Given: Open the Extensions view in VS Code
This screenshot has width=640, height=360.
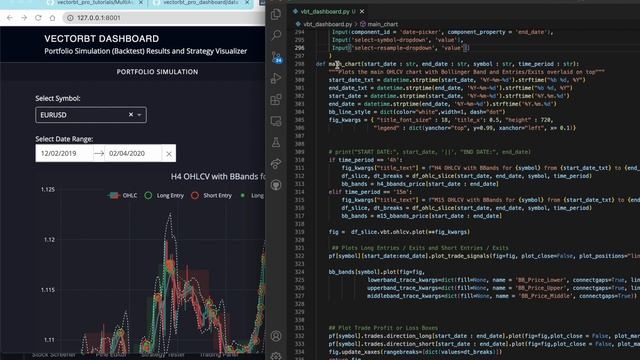Looking at the screenshot, I should pyautogui.click(x=276, y=99).
